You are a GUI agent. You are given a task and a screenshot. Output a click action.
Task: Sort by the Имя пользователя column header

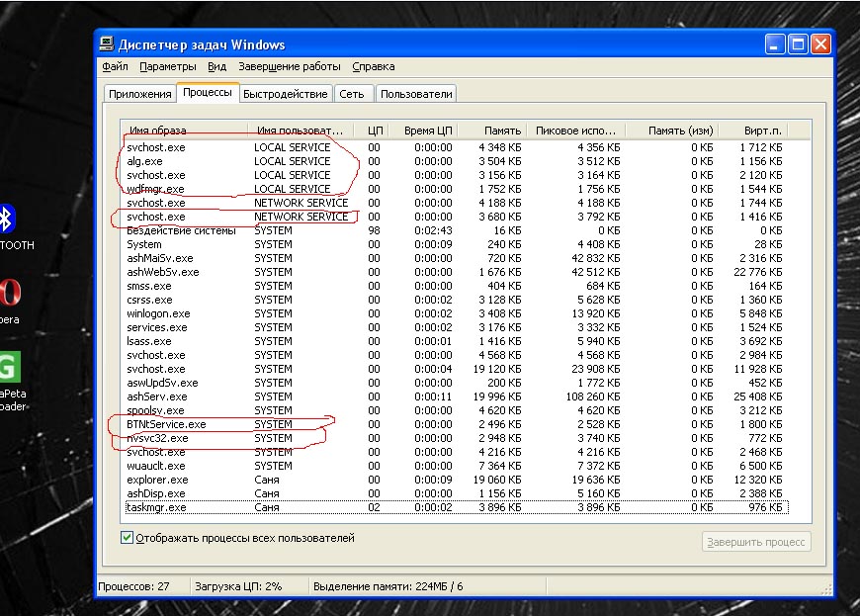coord(301,131)
